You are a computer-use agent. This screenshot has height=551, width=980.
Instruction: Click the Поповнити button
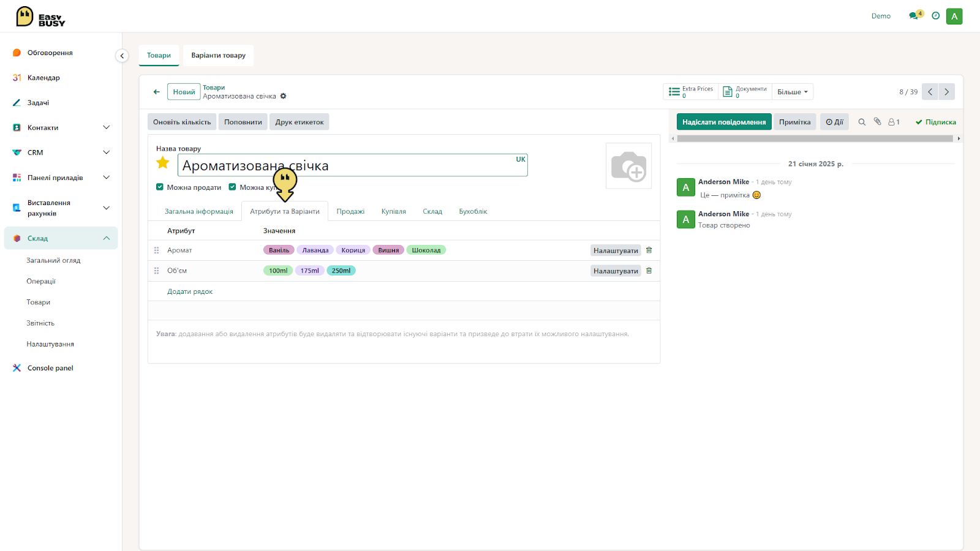point(243,122)
